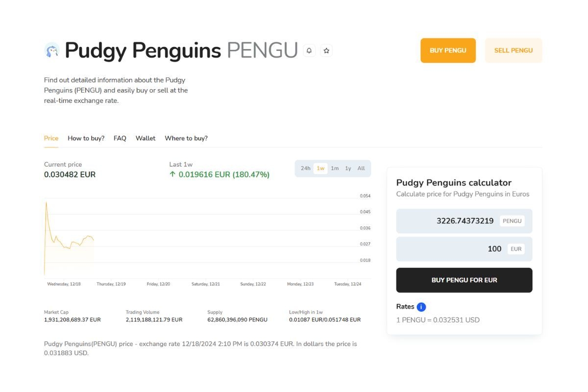Select the 24h chart range
Image resolution: width=588 pixels, height=392 pixels.
click(305, 168)
